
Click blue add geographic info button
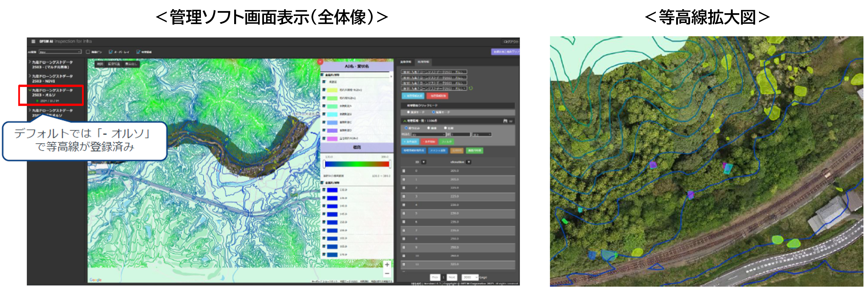(413, 96)
